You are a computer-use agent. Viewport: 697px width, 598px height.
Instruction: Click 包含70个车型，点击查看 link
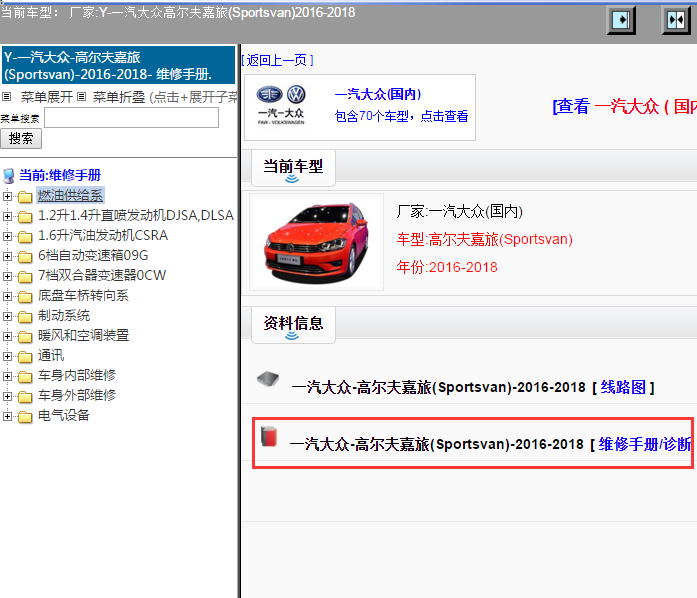[x=401, y=116]
